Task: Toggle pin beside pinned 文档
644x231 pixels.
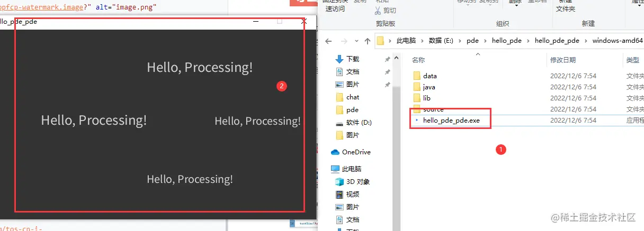Action: pyautogui.click(x=388, y=72)
